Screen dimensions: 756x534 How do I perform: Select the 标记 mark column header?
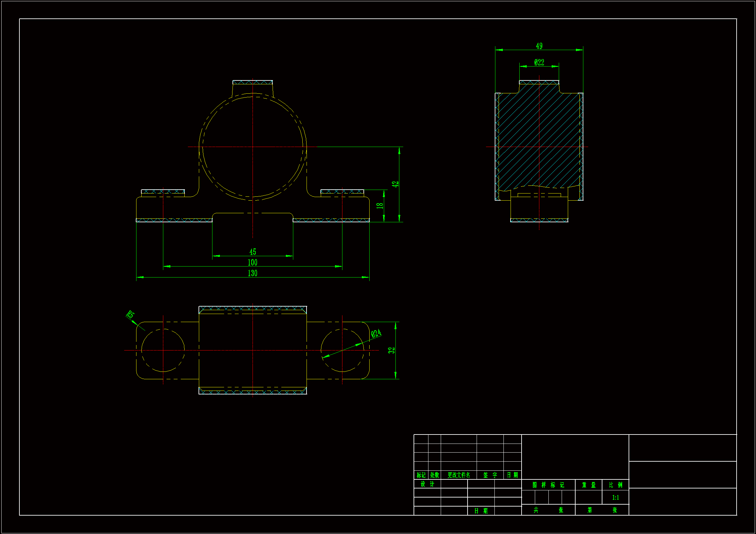(421, 475)
